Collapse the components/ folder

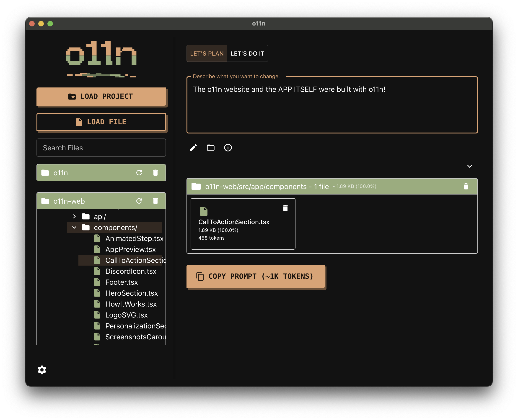[74, 227]
